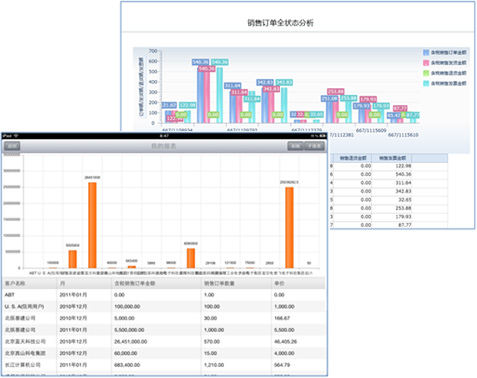The image size is (477, 378).
Task: Click the pink legend swatch in the sales chart
Action: [426, 63]
